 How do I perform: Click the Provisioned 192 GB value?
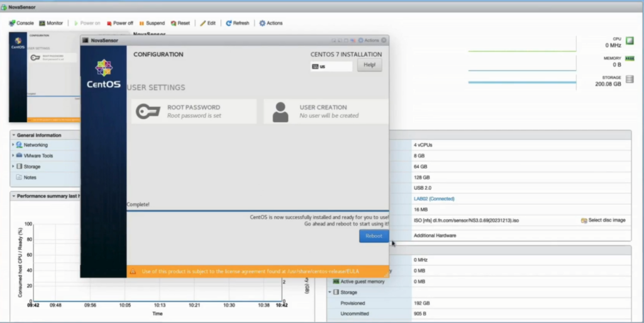tap(421, 303)
